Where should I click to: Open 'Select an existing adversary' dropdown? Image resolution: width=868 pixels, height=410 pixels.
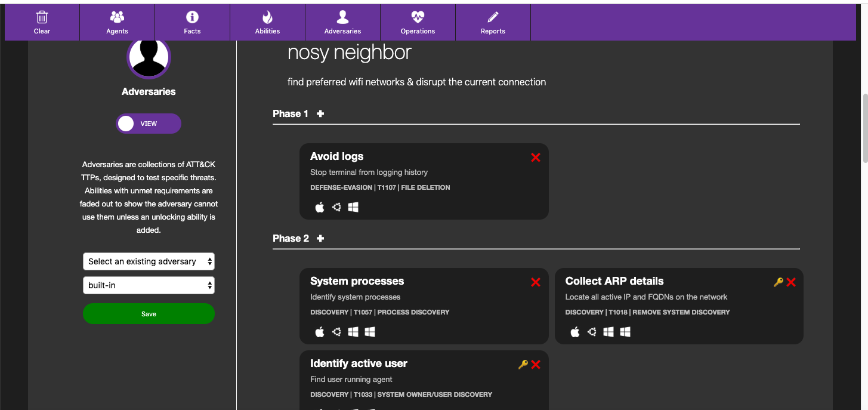149,261
